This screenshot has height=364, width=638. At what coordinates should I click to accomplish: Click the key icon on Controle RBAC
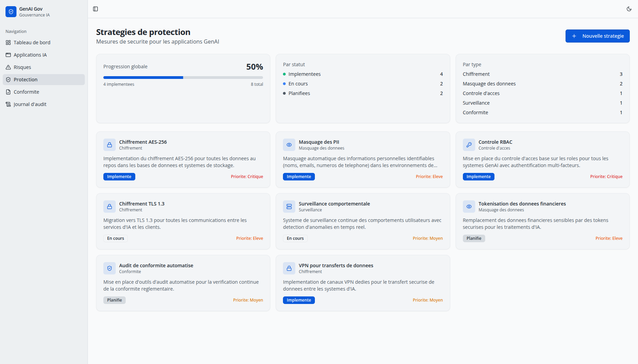click(469, 145)
